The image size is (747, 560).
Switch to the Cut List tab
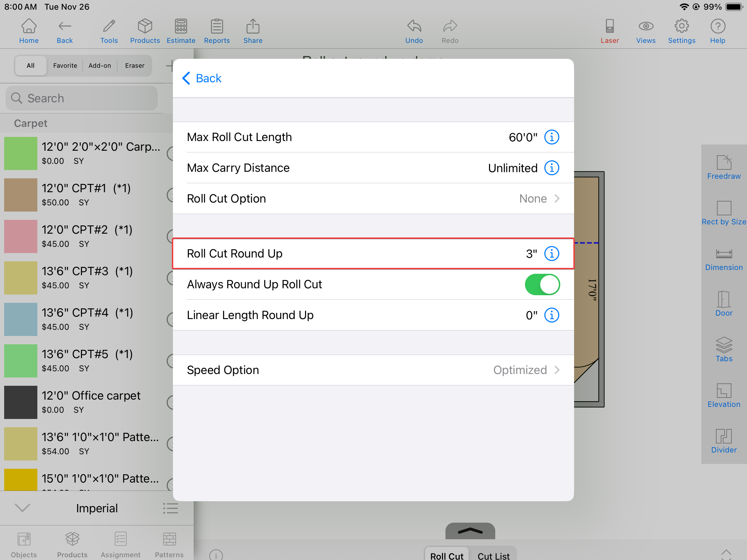tap(494, 555)
